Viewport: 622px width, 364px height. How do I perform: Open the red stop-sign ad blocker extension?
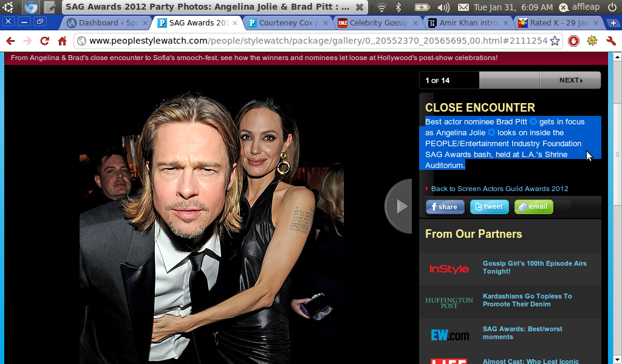(x=573, y=41)
